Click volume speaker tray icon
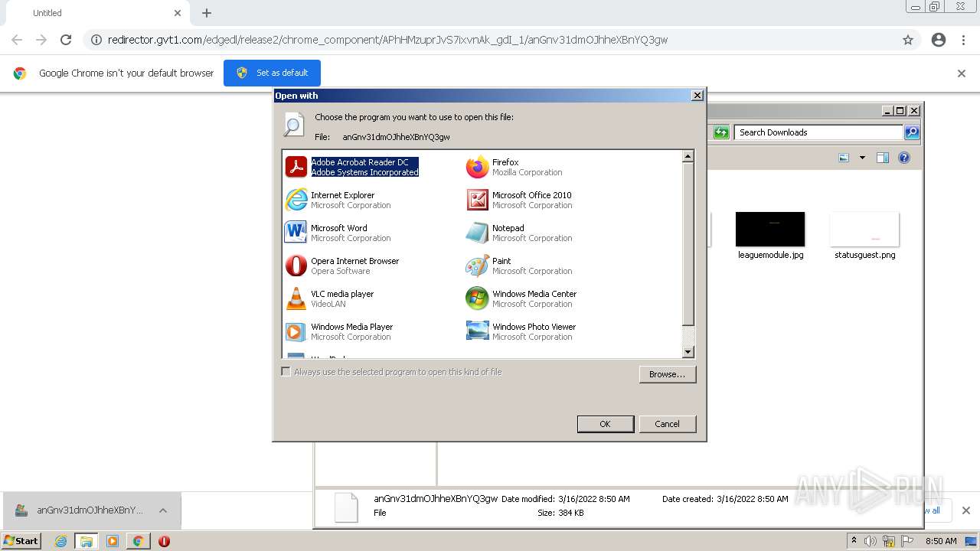Image resolution: width=980 pixels, height=551 pixels. tap(871, 541)
